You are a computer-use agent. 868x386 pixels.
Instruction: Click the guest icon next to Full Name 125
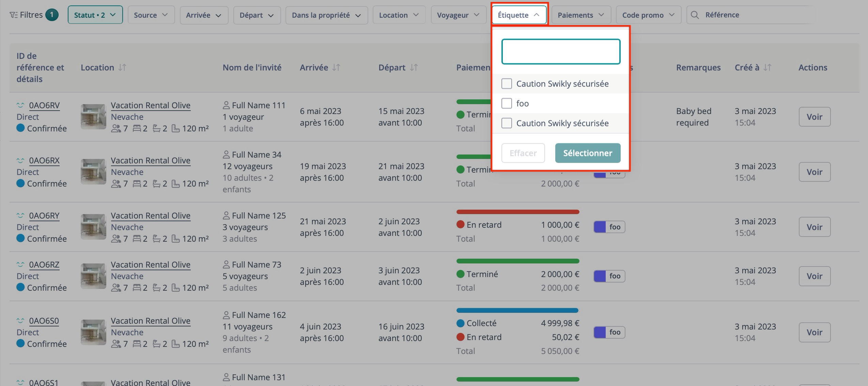(226, 215)
